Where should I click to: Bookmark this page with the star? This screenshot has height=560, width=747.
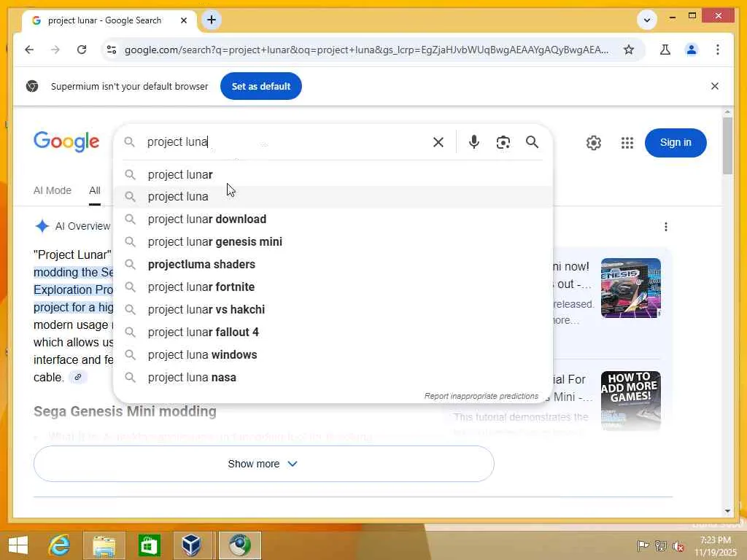629,50
